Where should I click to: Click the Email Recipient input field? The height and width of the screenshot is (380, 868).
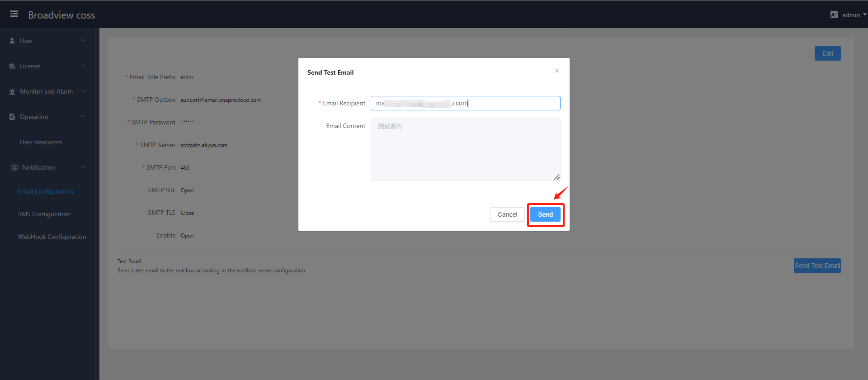click(466, 103)
